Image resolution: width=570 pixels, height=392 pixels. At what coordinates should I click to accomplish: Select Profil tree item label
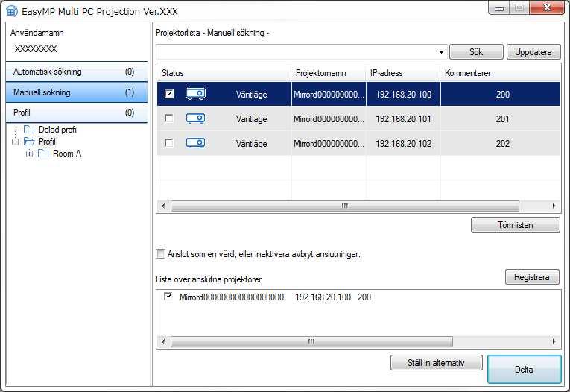tap(47, 142)
